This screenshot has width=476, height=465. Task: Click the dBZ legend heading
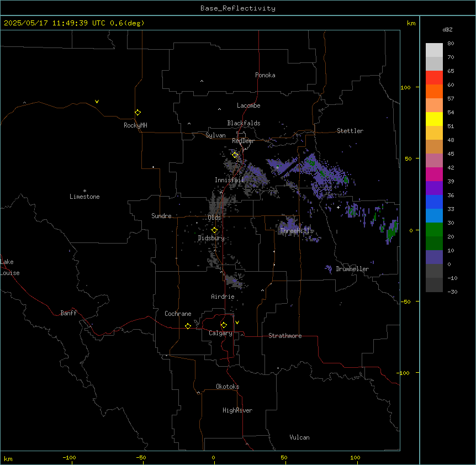click(x=447, y=29)
